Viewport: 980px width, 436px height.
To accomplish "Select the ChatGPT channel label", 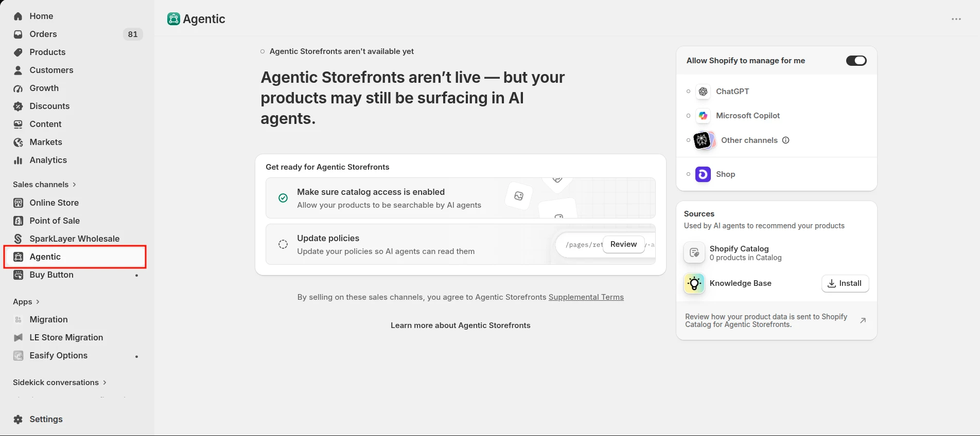I will 732,92.
